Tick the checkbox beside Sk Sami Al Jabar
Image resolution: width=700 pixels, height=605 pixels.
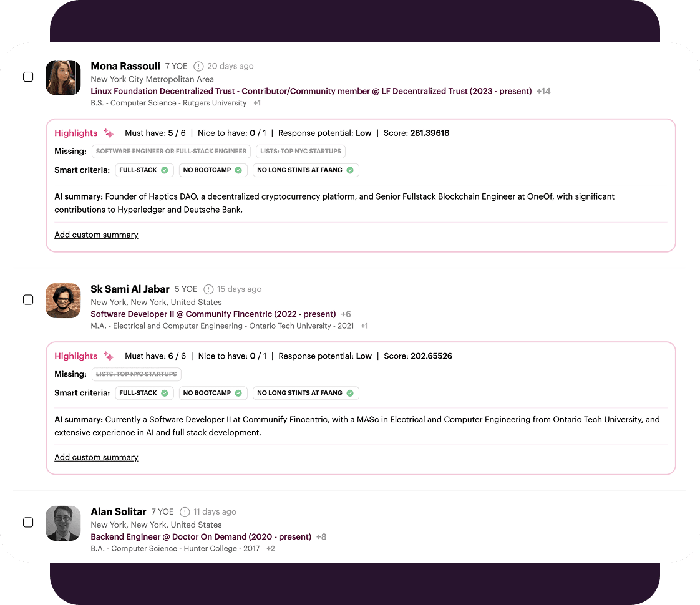(x=28, y=300)
